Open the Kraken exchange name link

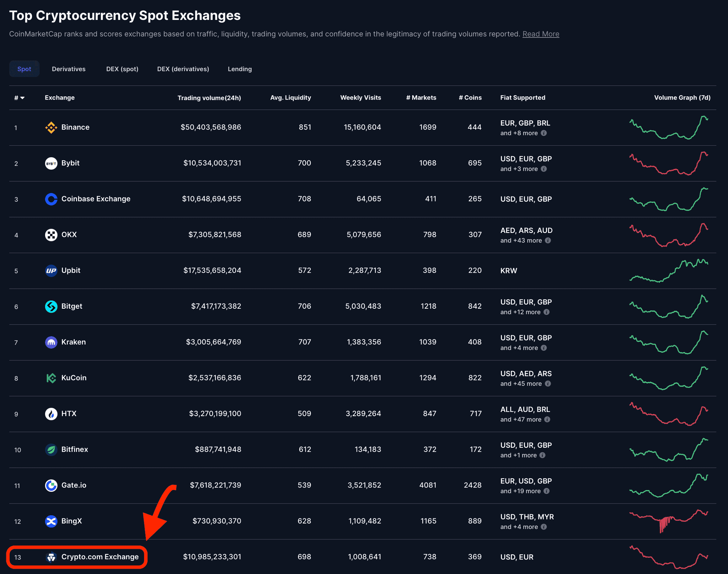coord(73,342)
